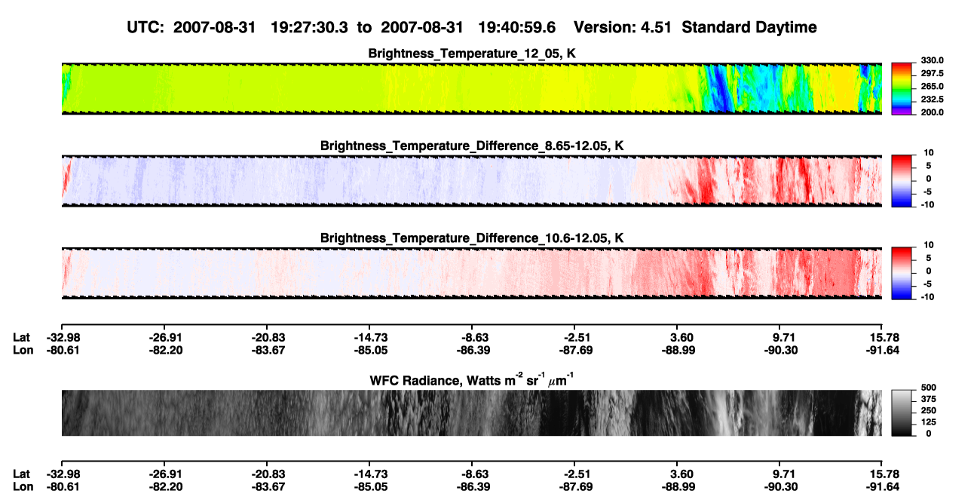The height and width of the screenshot is (503, 980).
Task: Click the Brightness_Temperature_12_05, K plot title
Action: pos(472,54)
